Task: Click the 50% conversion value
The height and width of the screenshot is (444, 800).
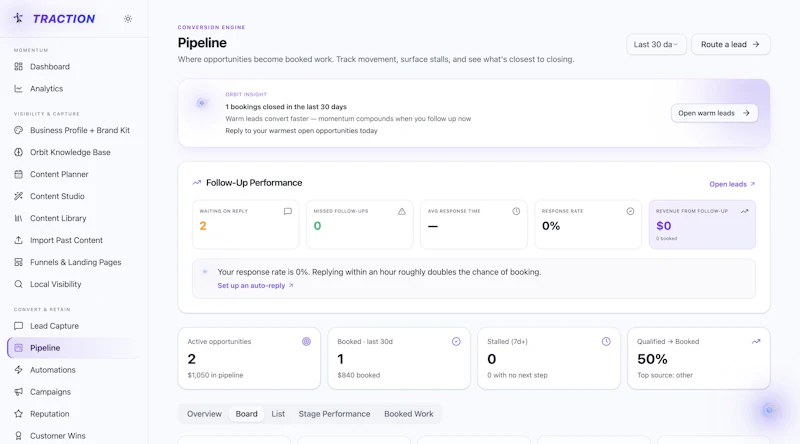Action: [652, 359]
